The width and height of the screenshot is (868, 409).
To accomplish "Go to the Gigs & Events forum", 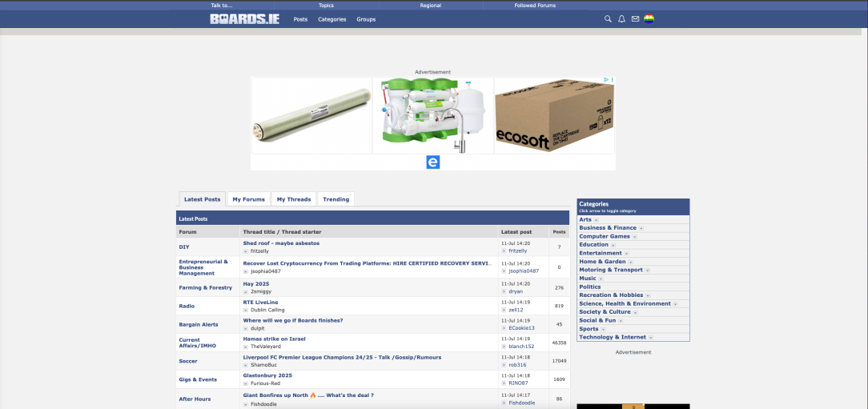I will 198,379.
